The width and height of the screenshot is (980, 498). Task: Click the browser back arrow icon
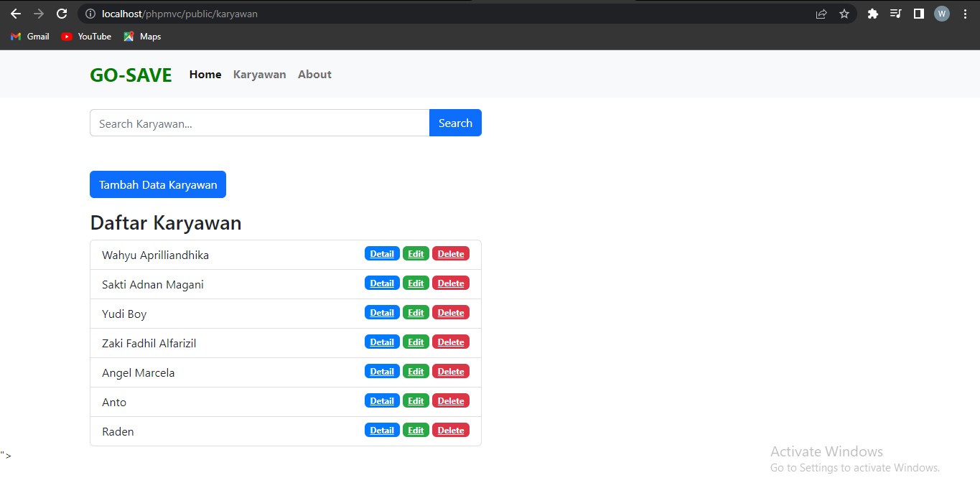coord(16,13)
